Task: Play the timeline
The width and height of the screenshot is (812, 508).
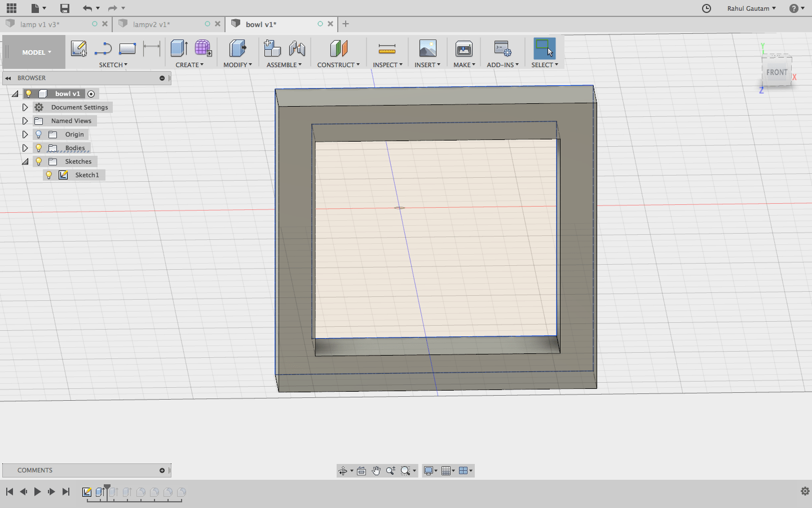Action: (x=37, y=492)
